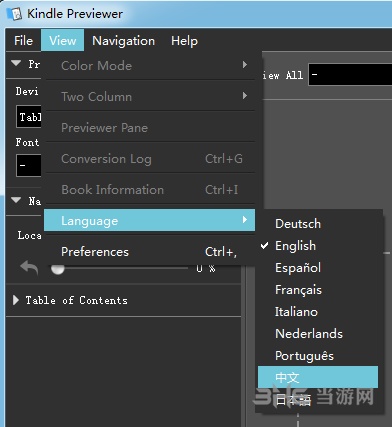Select Previewer Pane menu entry
This screenshot has width=392, height=427.
pos(150,128)
